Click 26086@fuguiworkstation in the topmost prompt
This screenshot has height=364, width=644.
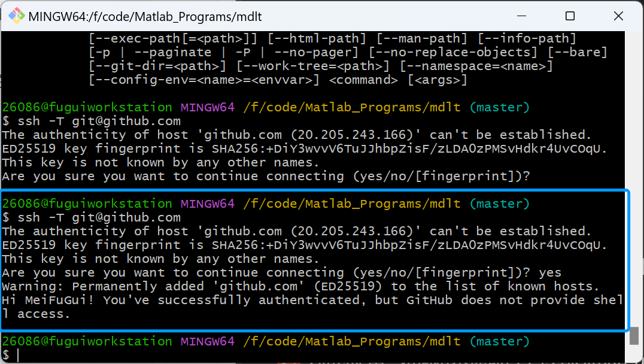point(87,108)
